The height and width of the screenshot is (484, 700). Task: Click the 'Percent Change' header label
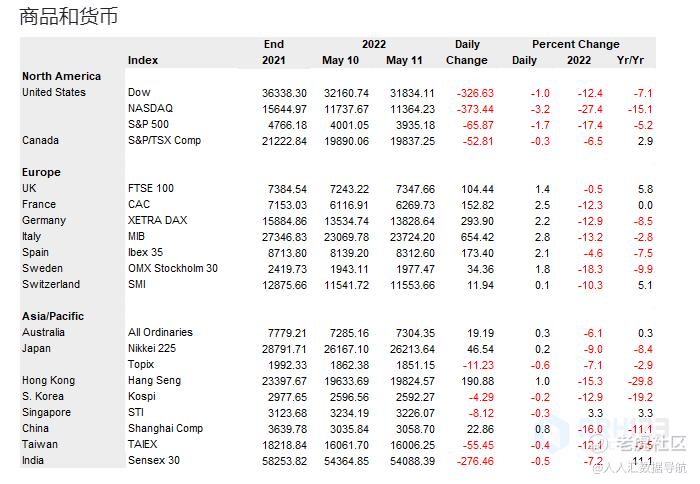click(x=575, y=44)
